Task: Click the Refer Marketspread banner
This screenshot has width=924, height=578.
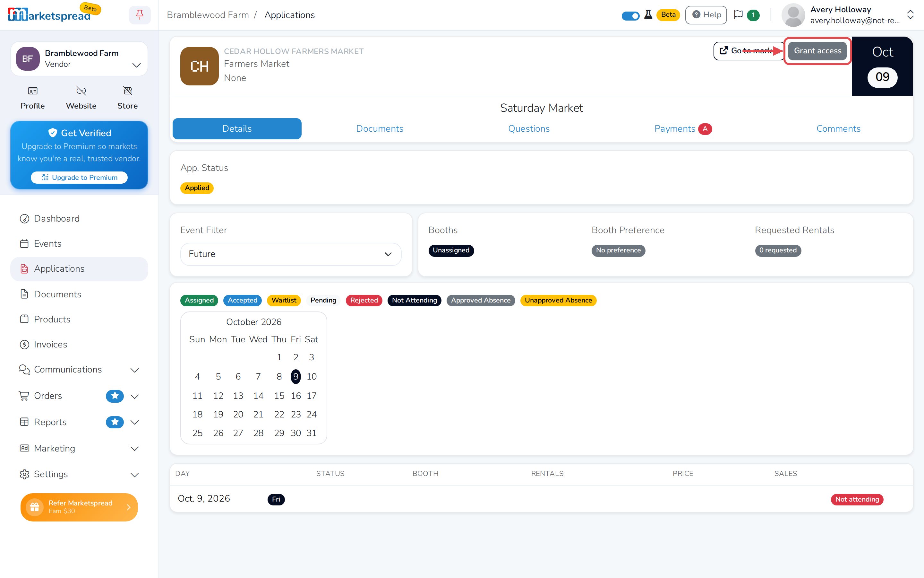Action: pos(79,507)
